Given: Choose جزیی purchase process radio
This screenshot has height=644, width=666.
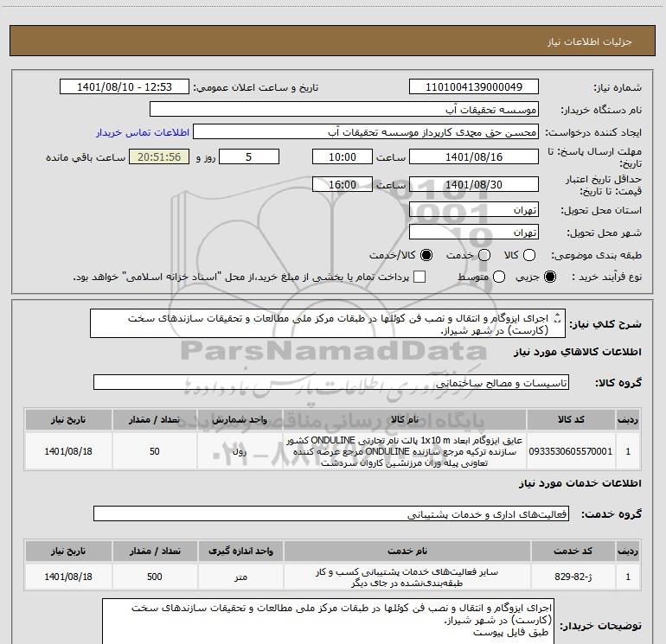Looking at the screenshot, I should click(549, 277).
